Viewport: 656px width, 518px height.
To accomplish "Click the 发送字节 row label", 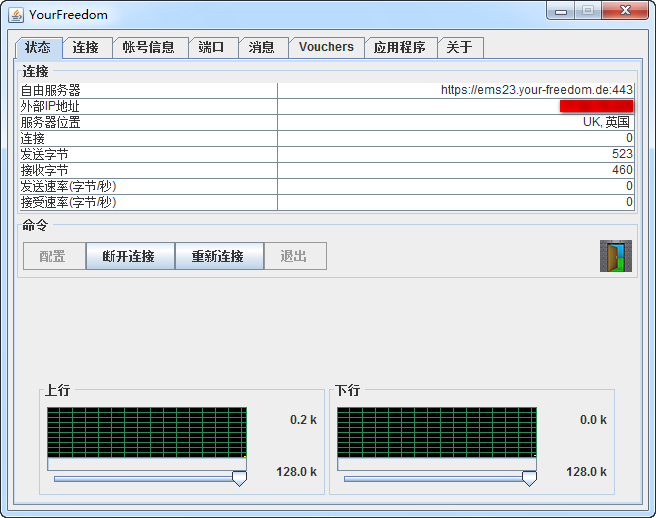I will pos(44,154).
